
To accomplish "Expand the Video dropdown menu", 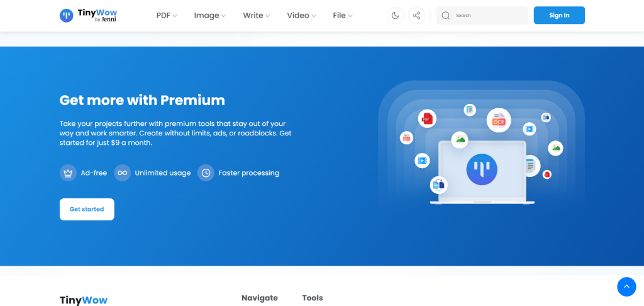I will pyautogui.click(x=301, y=16).
